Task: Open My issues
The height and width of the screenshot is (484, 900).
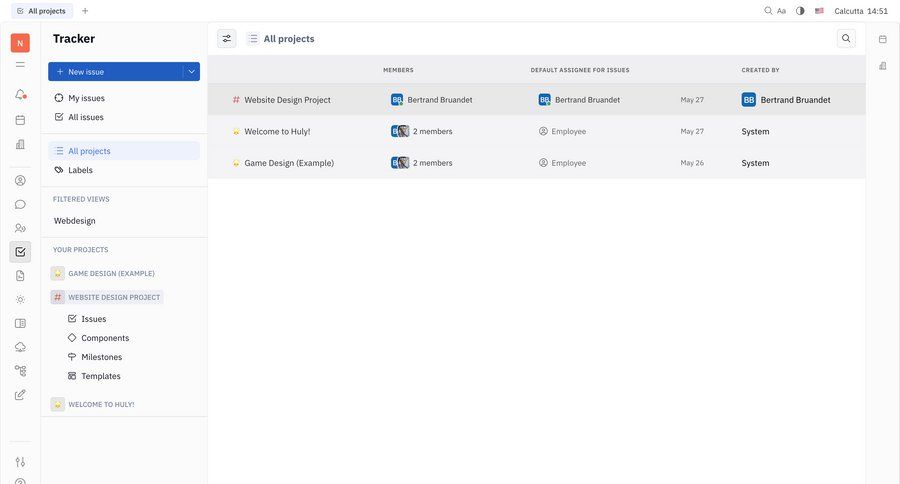Action: [124, 98]
